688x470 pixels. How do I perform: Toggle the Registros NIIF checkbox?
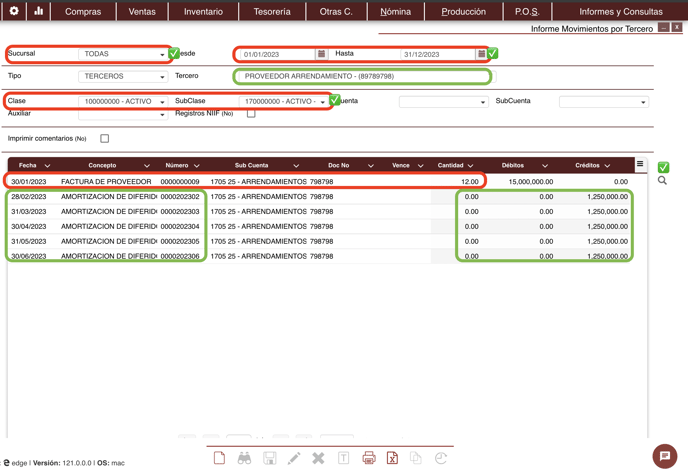pos(251,114)
